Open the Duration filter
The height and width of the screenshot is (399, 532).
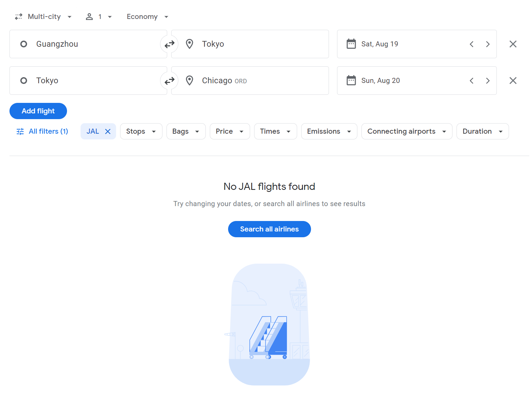[x=483, y=131]
